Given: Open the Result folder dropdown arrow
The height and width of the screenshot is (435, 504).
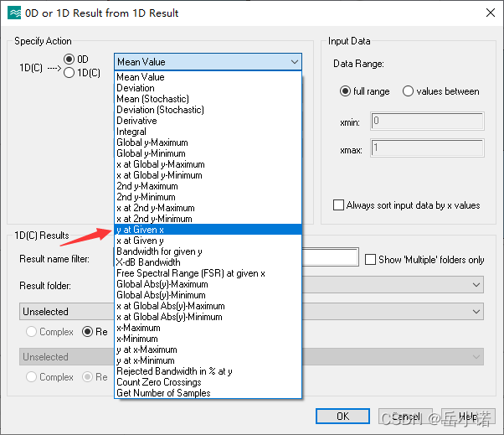Looking at the screenshot, I should [476, 285].
